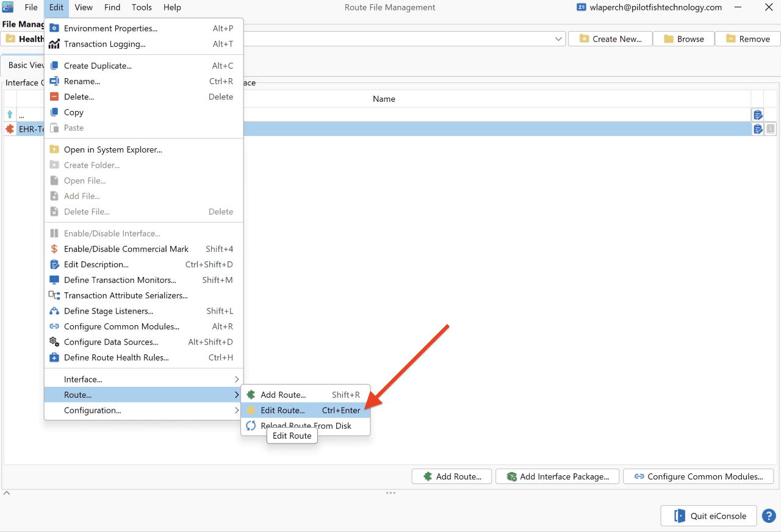Click the Configure Common Modules link icon
The height and width of the screenshot is (532, 781).
point(54,326)
